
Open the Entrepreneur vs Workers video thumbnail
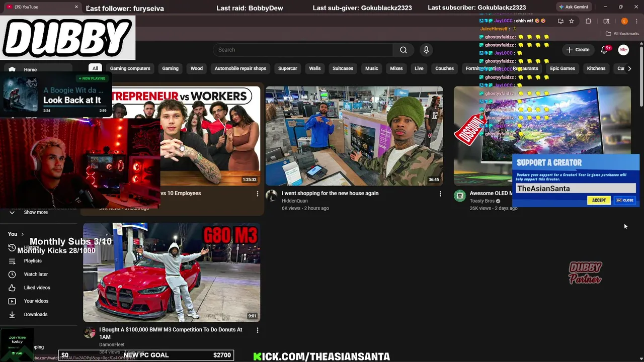pos(210,136)
